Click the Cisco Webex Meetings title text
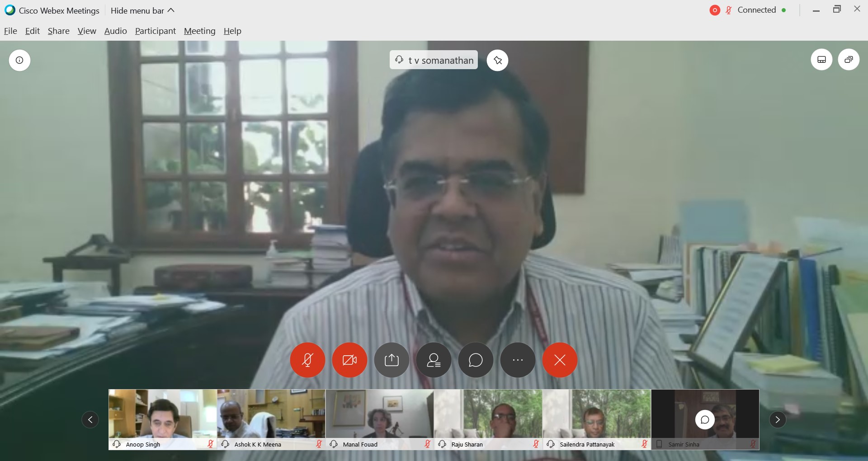Screen dimensions: 868x461 tap(59, 10)
